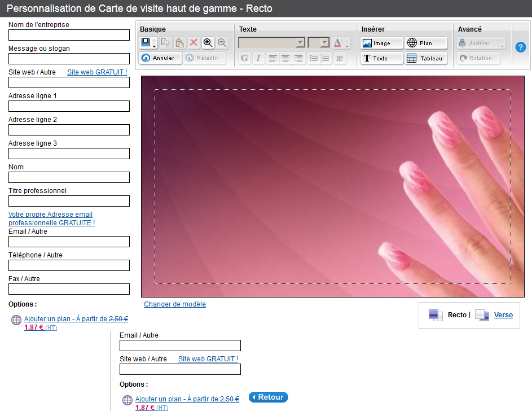Open the Adresse email professionnelle GRATUITE link

(x=51, y=218)
